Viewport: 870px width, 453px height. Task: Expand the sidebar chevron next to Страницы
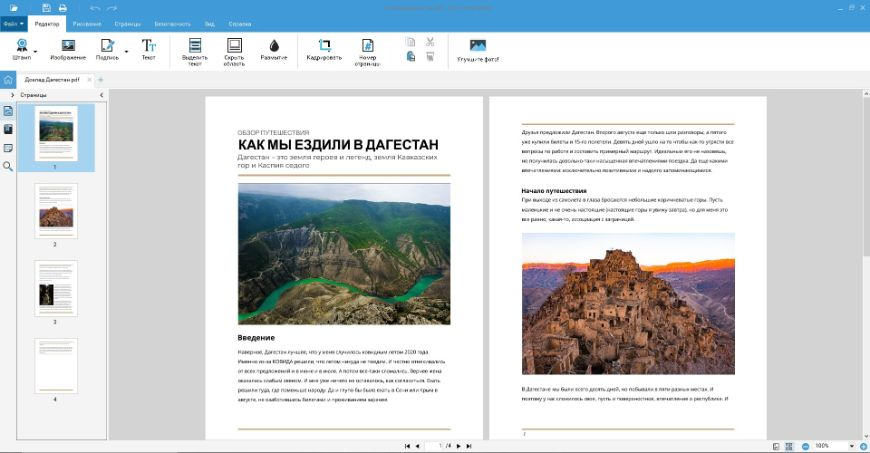point(12,95)
